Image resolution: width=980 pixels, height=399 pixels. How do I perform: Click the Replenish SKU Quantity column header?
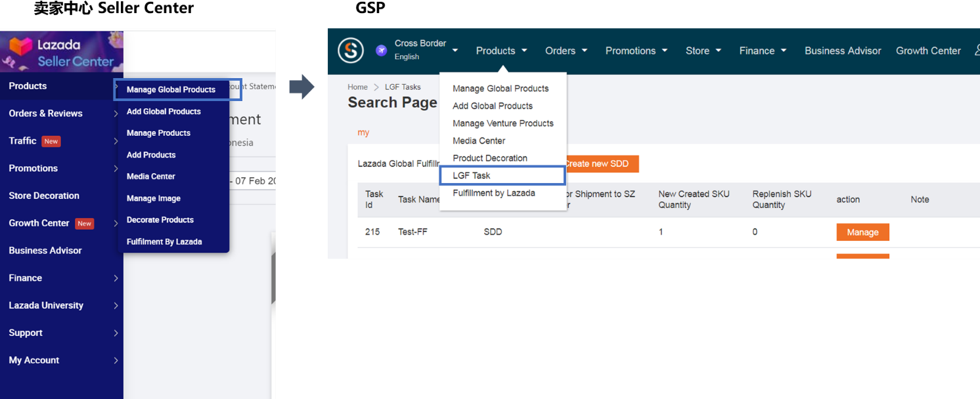(782, 199)
